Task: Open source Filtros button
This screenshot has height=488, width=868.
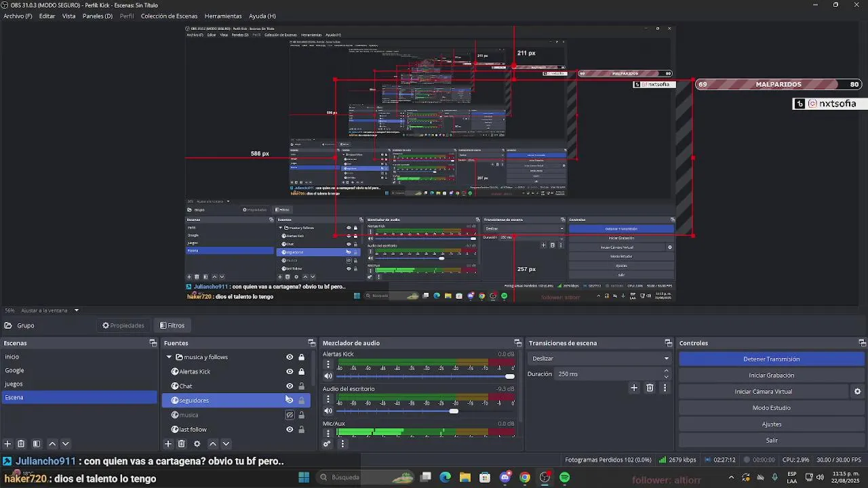Action: pyautogui.click(x=172, y=325)
